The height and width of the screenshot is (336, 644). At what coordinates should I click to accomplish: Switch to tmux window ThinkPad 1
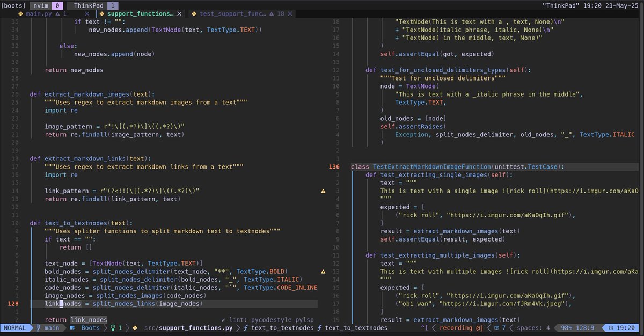(93, 5)
